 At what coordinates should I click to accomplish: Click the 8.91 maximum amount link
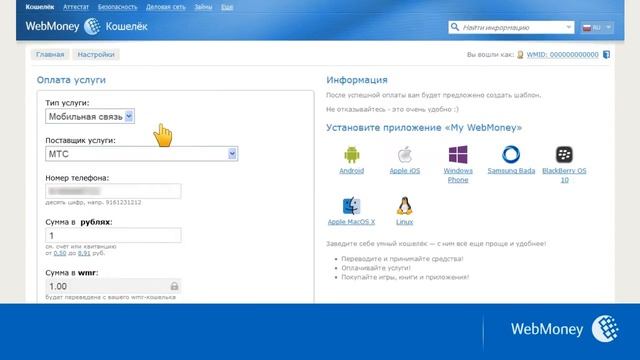84,253
